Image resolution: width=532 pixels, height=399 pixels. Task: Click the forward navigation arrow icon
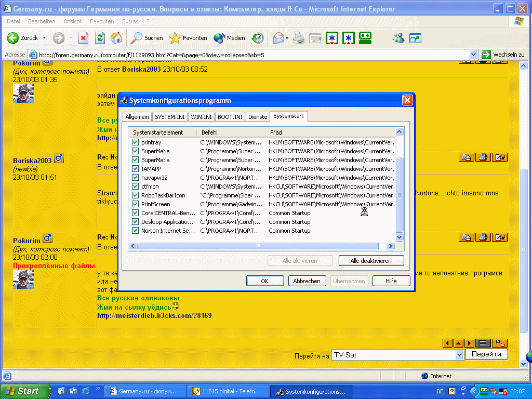coord(59,38)
